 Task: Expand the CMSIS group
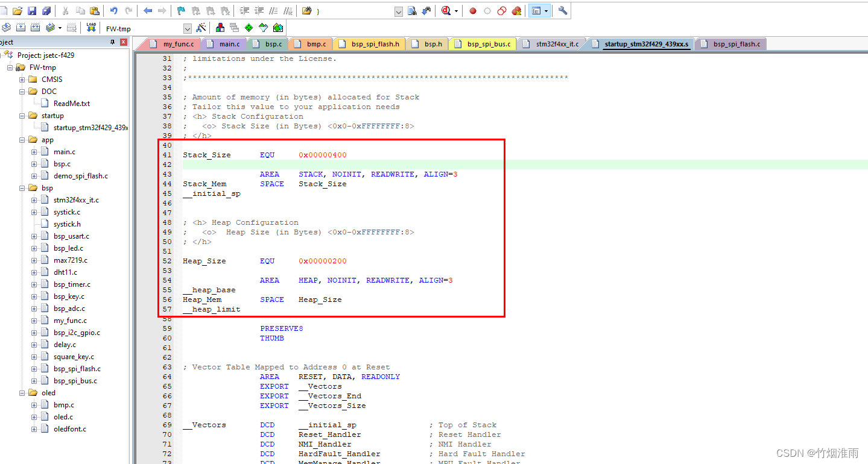(x=22, y=79)
